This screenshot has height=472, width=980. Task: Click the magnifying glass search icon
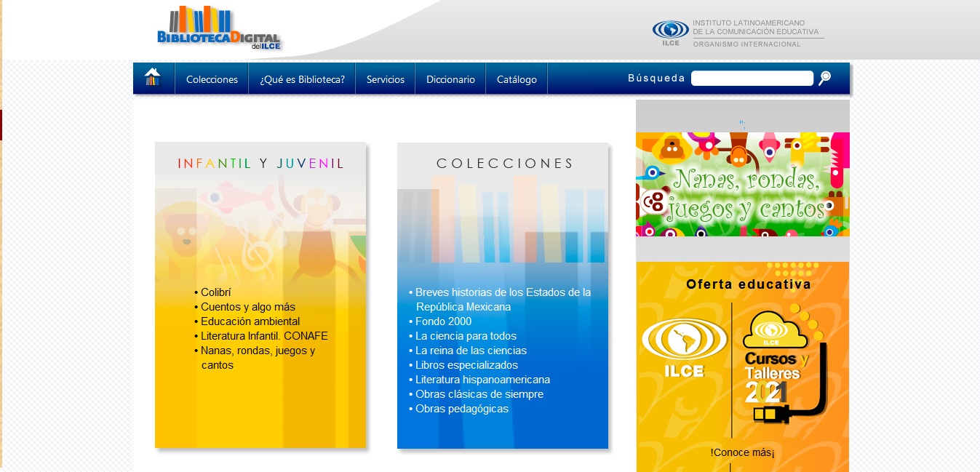[x=823, y=78]
